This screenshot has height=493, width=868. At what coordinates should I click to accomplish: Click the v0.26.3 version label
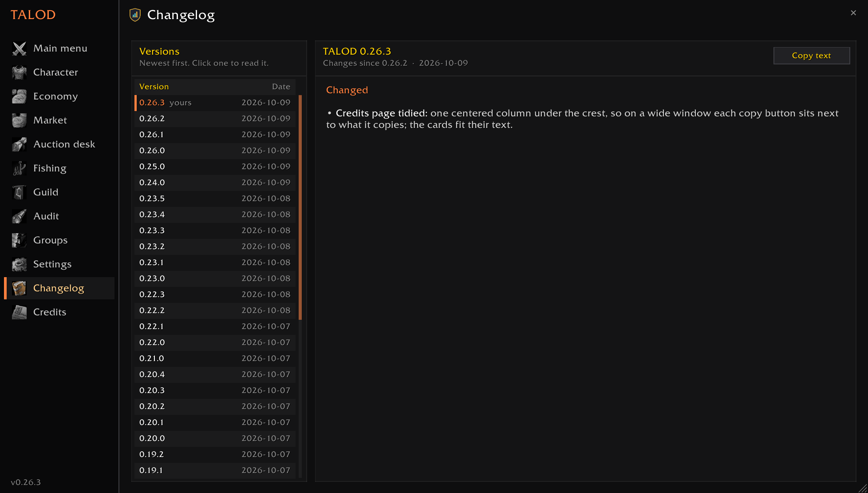tap(26, 482)
